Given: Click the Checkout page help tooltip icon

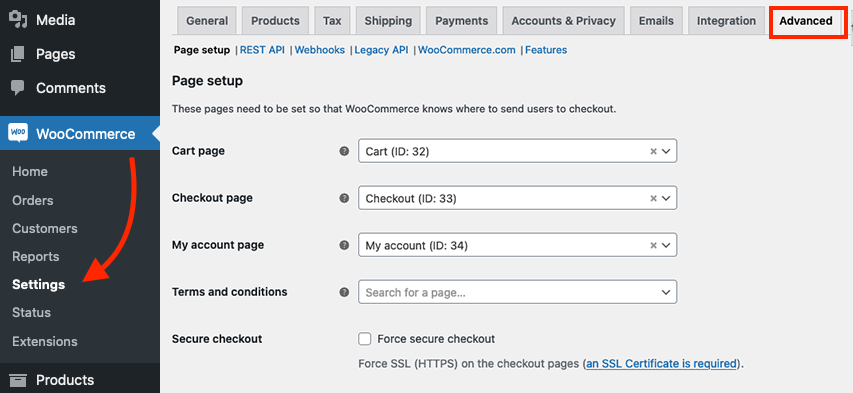Looking at the screenshot, I should point(344,199).
